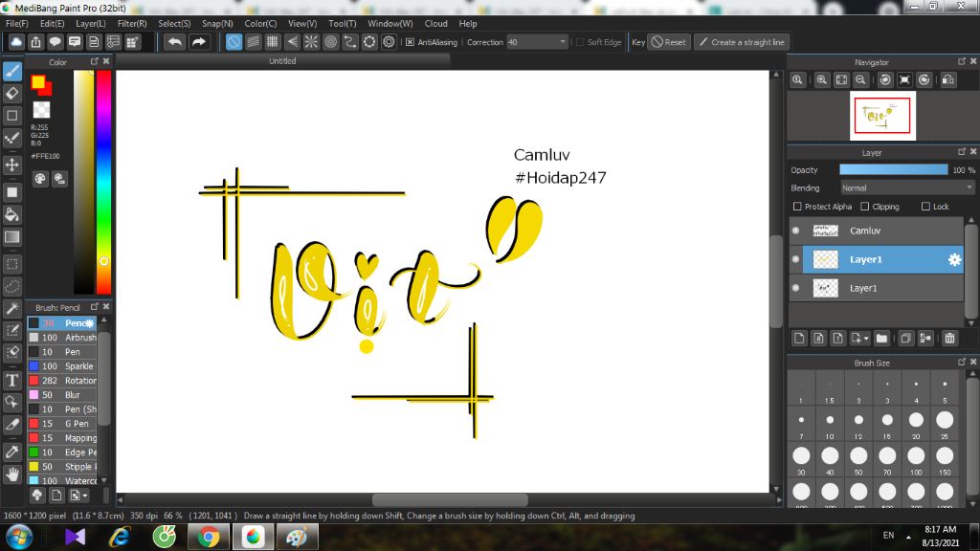980x551 pixels.
Task: Activate the rectangular Select tool
Action: click(x=11, y=264)
